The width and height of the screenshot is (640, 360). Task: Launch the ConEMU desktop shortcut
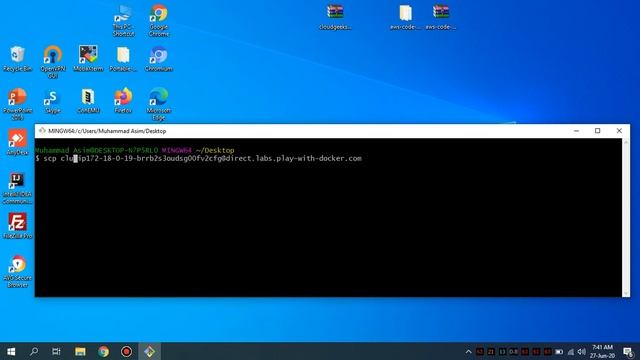(x=88, y=101)
